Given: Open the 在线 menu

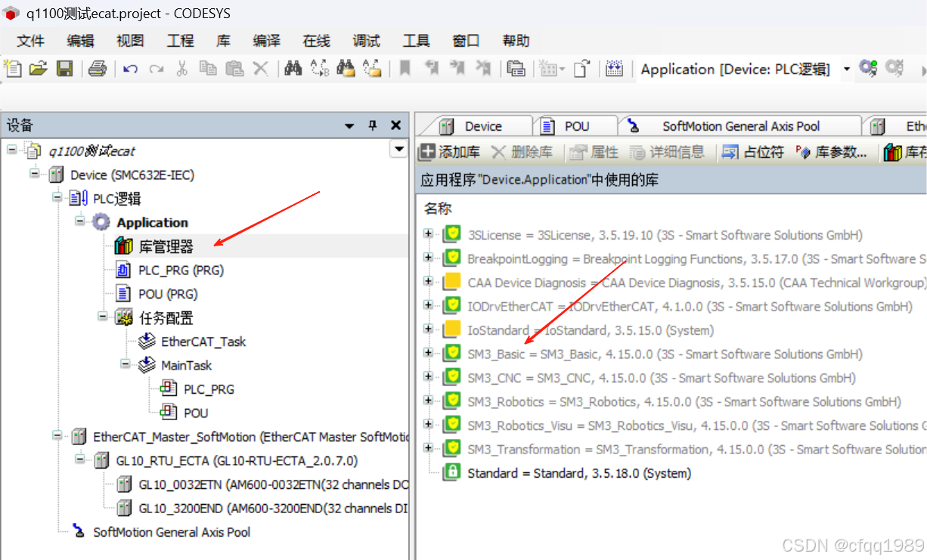Looking at the screenshot, I should coord(317,41).
